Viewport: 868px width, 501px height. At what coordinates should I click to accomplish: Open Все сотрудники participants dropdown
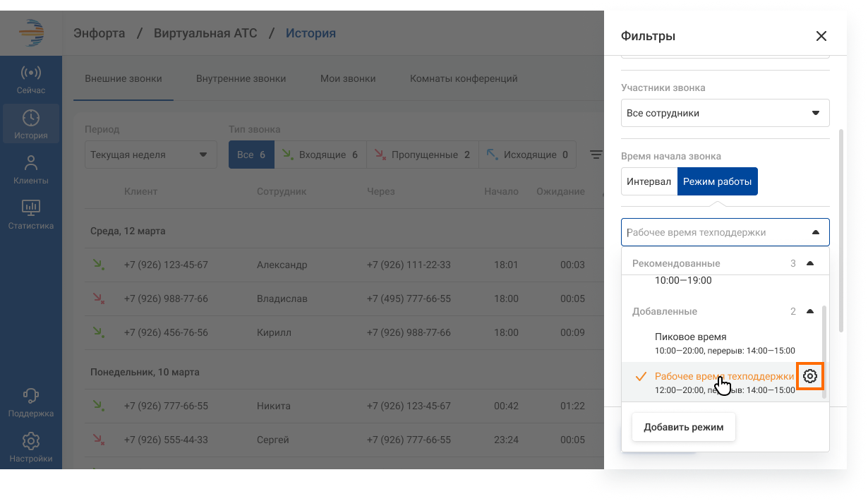tap(725, 113)
